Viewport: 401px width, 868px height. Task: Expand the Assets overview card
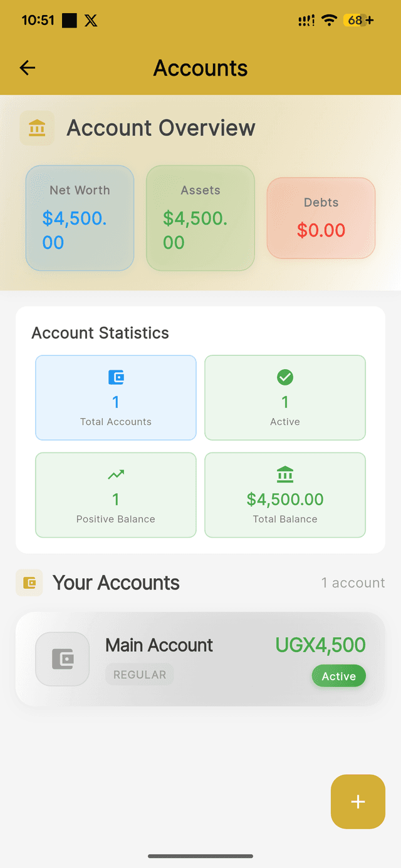pos(200,218)
